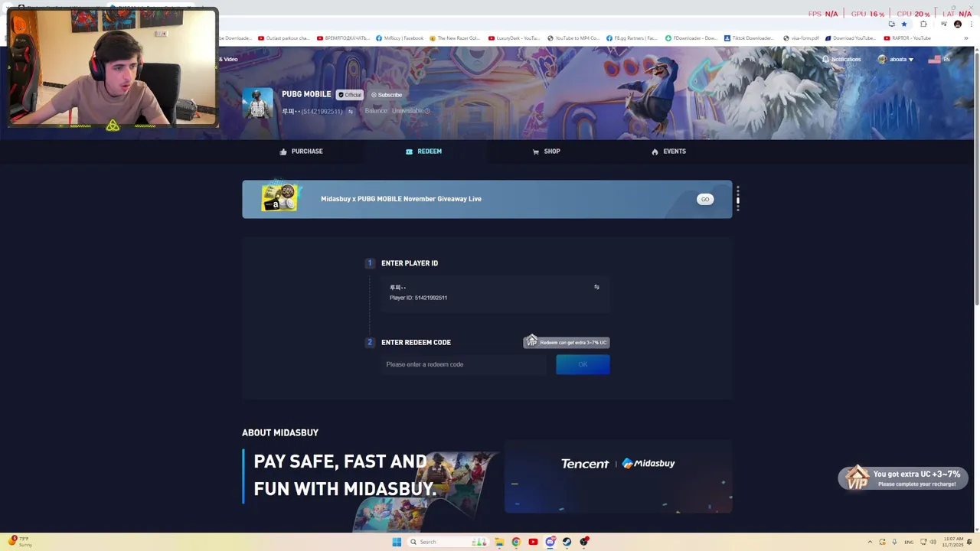The height and width of the screenshot is (551, 980).
Task: Click the browser bookmark star icon
Action: pos(903,24)
